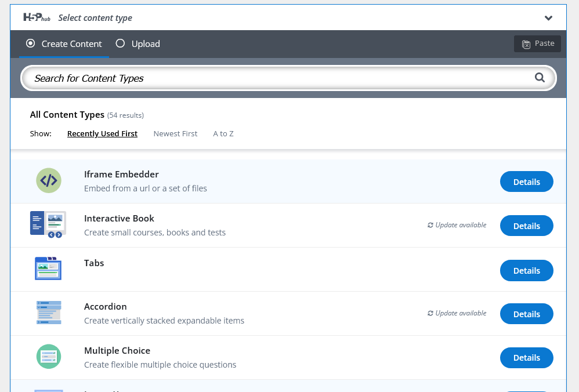Screen dimensions: 579x392
Task: Click 'Create small courses, books and tests'
Action: tap(155, 233)
